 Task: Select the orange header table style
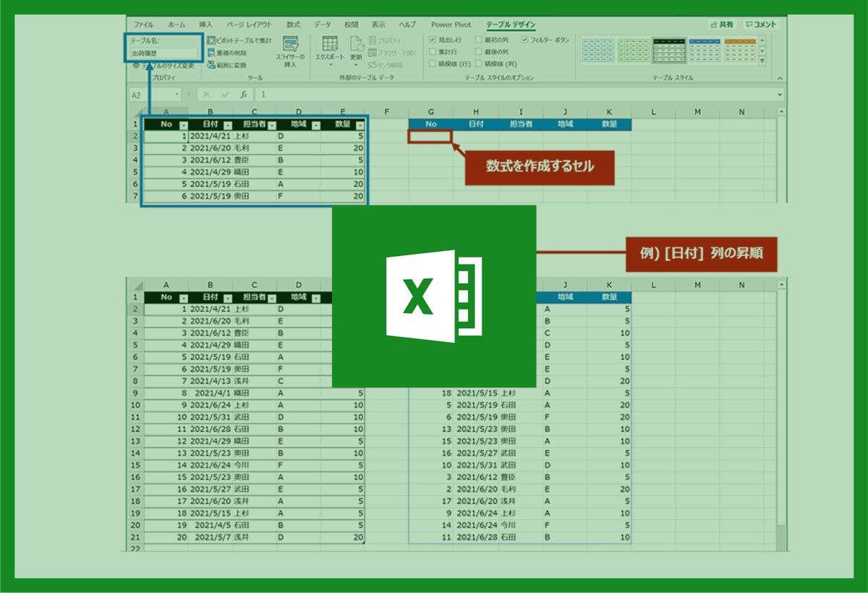pyautogui.click(x=740, y=50)
